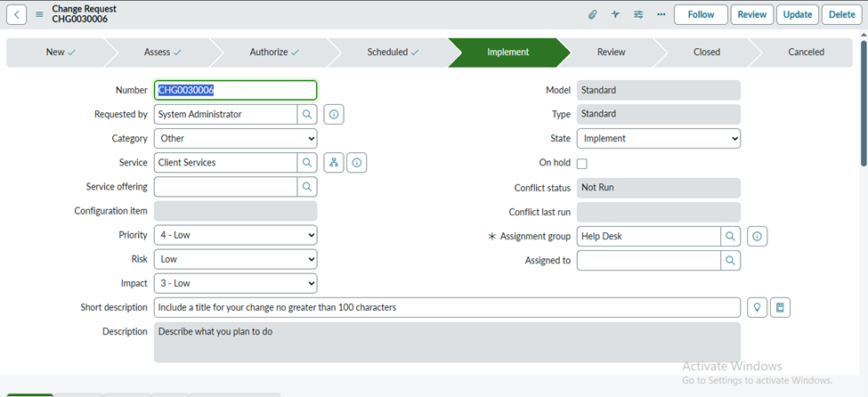
Task: Expand the State dropdown
Action: [x=658, y=139]
